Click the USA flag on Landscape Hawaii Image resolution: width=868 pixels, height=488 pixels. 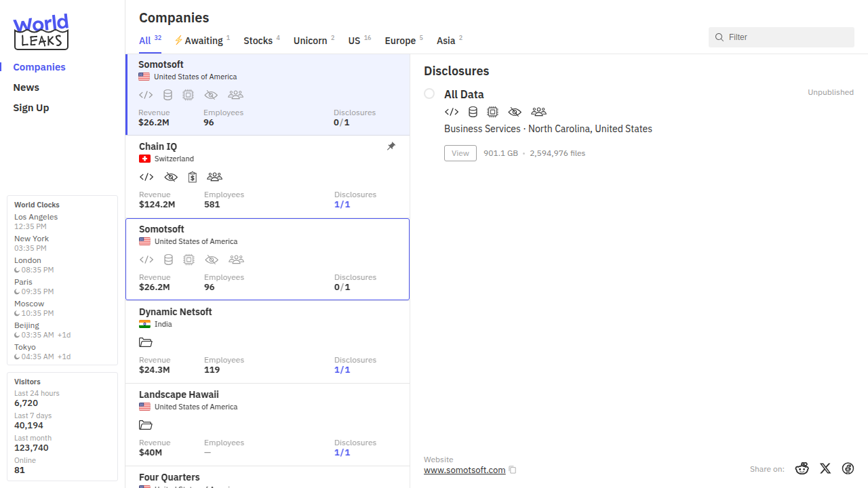[x=144, y=407]
